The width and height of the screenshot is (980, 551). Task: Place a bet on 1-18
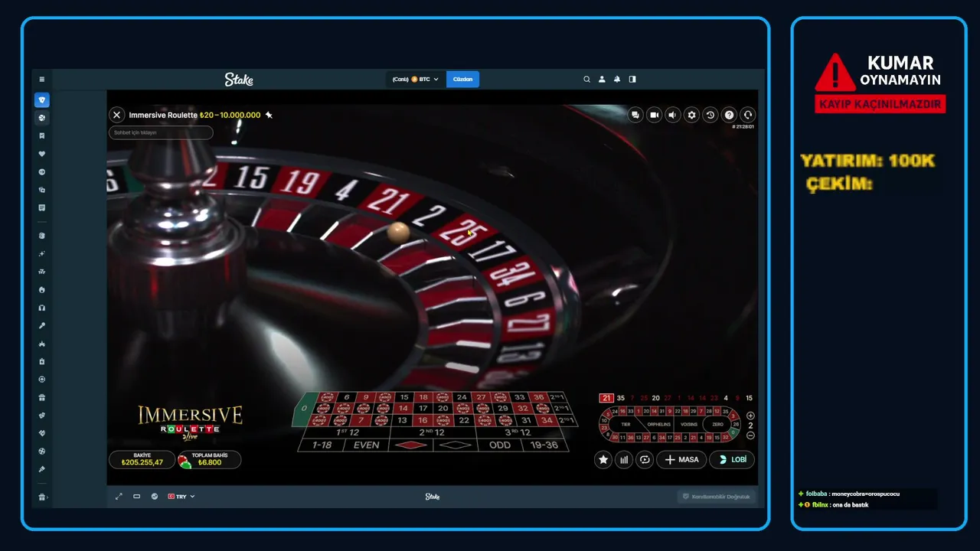(322, 445)
